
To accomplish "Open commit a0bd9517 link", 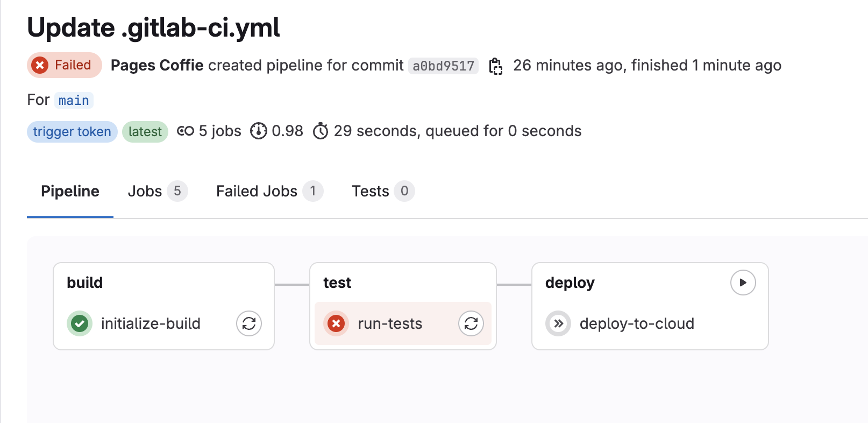I will click(x=443, y=66).
